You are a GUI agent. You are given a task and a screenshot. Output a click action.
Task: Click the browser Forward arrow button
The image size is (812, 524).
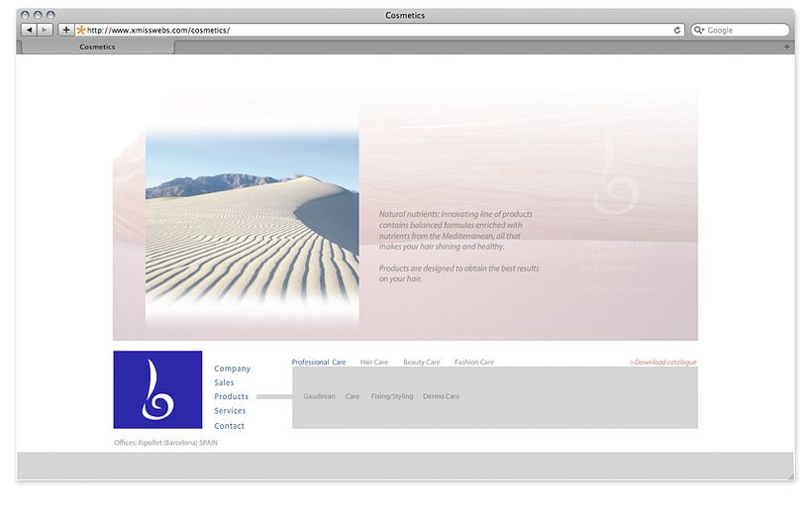(x=45, y=30)
